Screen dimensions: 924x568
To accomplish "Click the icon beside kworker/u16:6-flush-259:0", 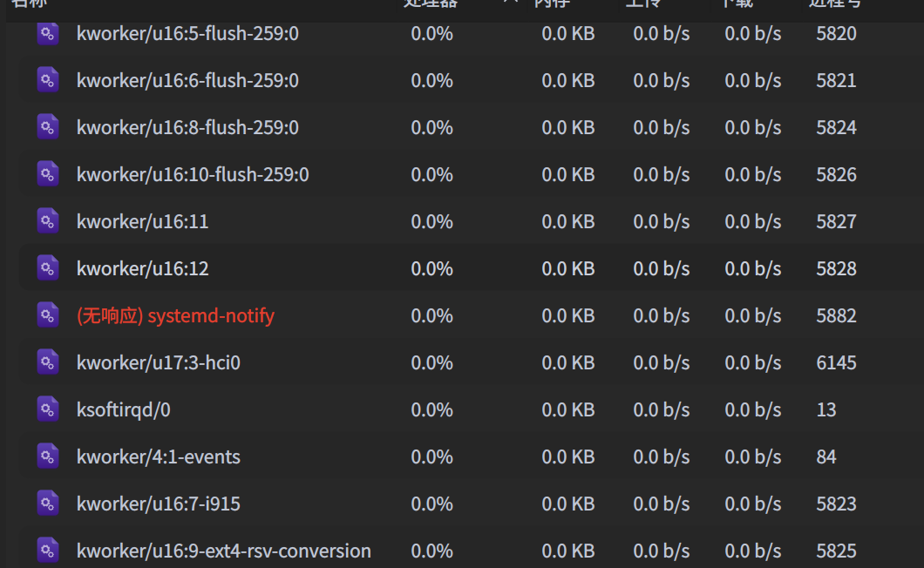I will coord(47,80).
